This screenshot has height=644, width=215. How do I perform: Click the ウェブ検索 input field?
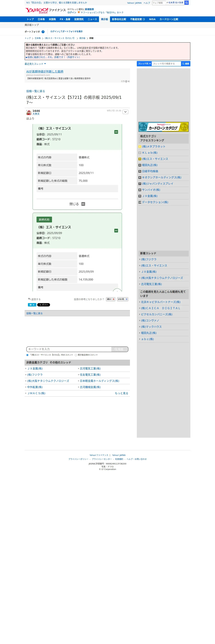159,3
